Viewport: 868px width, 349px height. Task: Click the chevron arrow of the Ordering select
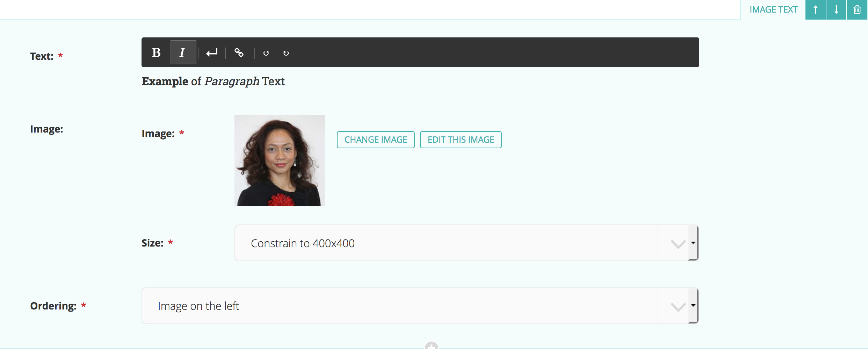678,307
